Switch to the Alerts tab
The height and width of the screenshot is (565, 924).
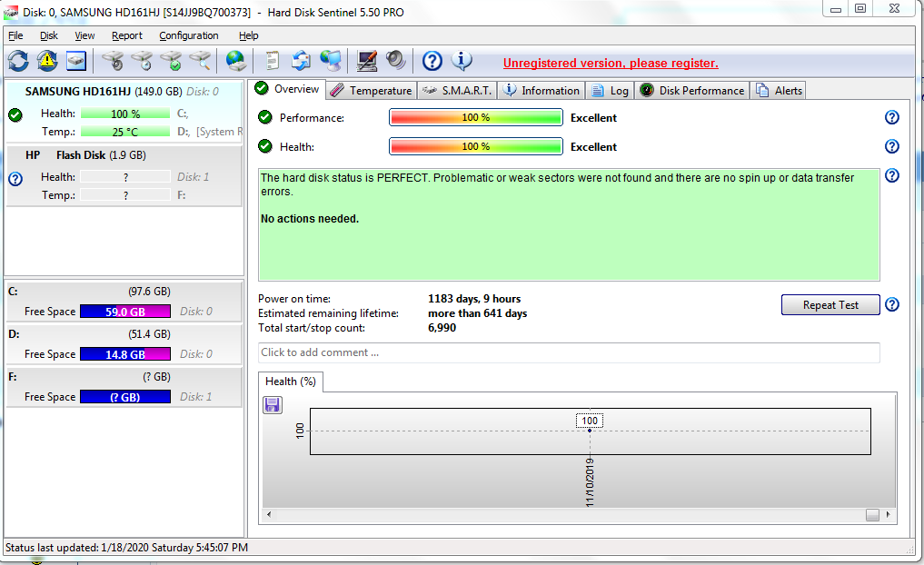[779, 90]
